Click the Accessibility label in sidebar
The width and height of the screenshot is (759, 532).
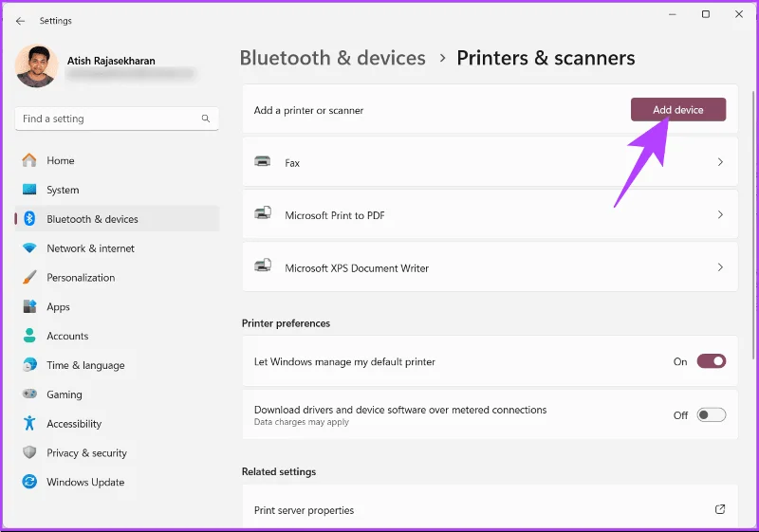74,424
